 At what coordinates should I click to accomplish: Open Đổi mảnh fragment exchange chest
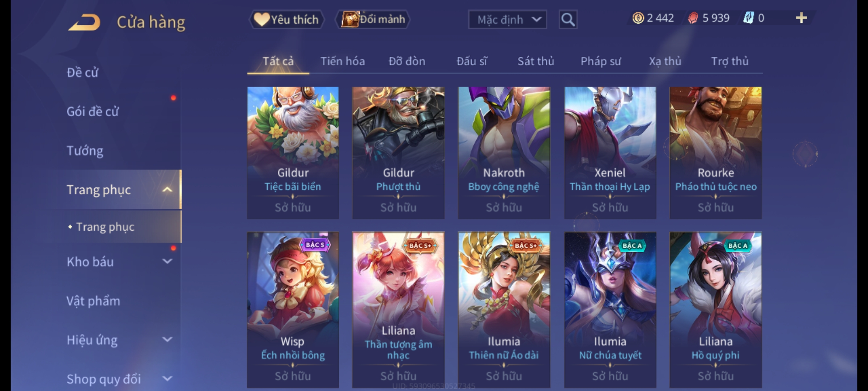(373, 19)
